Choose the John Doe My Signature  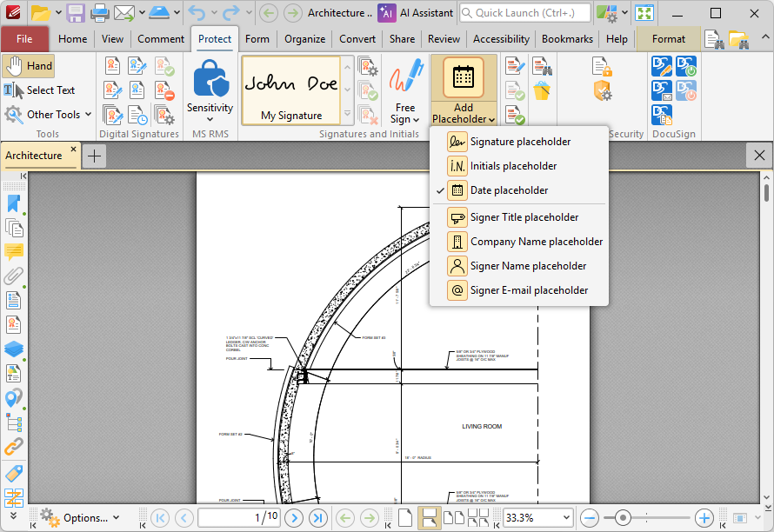coord(291,90)
